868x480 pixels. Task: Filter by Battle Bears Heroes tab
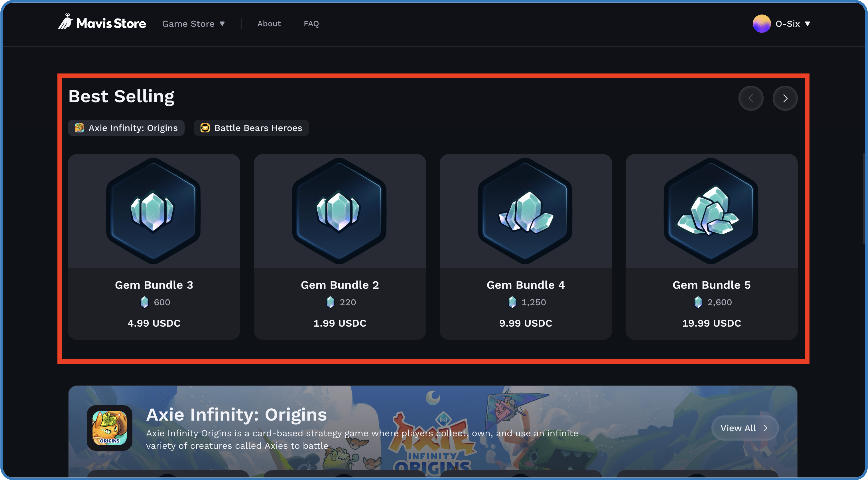(x=251, y=128)
